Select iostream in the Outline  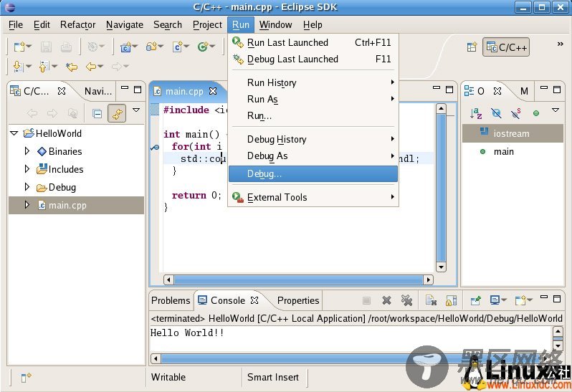point(513,133)
